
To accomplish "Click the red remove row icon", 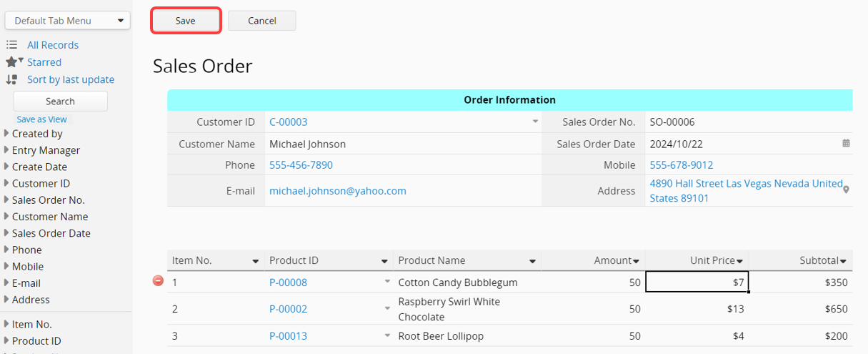I will tap(159, 281).
